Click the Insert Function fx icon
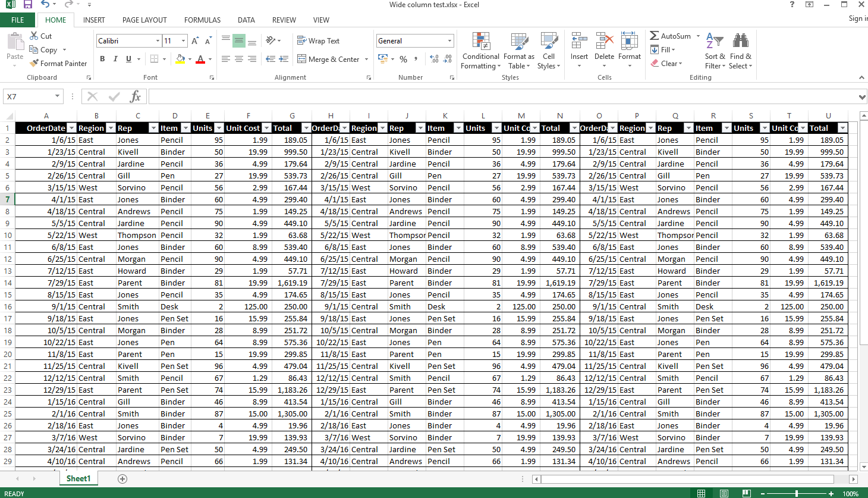868x498 pixels. click(136, 96)
